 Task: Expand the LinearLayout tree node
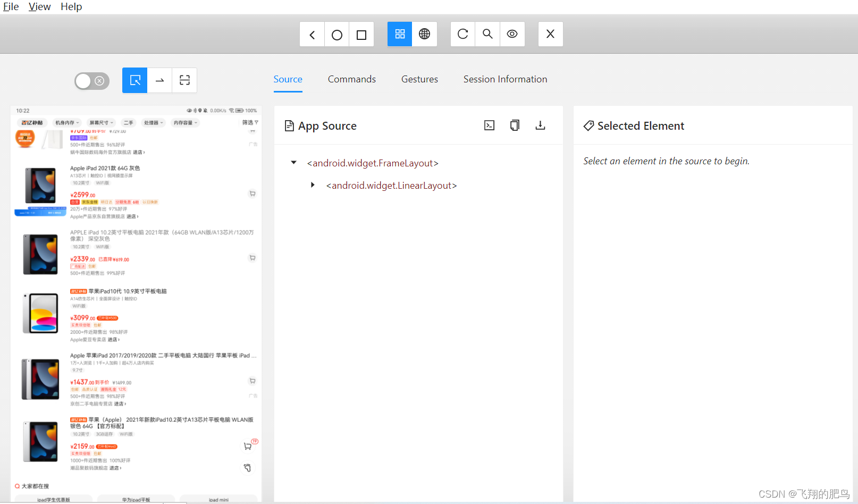[313, 185]
